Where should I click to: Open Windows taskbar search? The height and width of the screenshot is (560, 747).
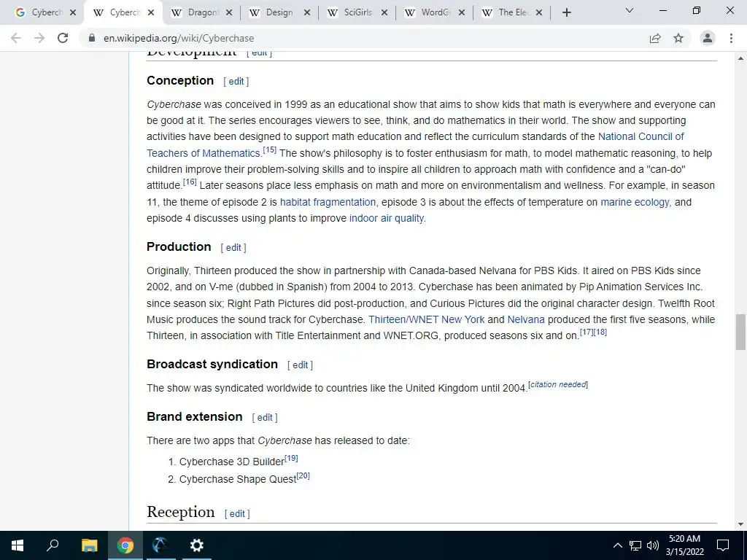point(53,545)
